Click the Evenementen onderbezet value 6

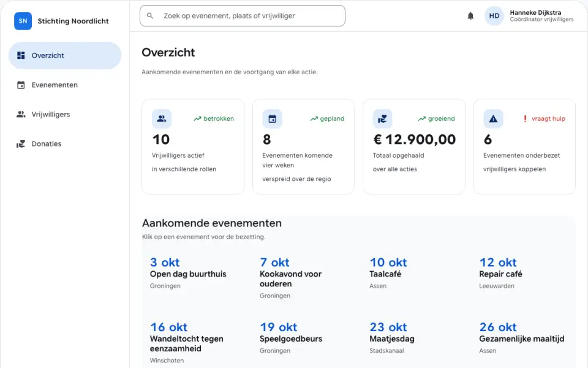tap(488, 140)
